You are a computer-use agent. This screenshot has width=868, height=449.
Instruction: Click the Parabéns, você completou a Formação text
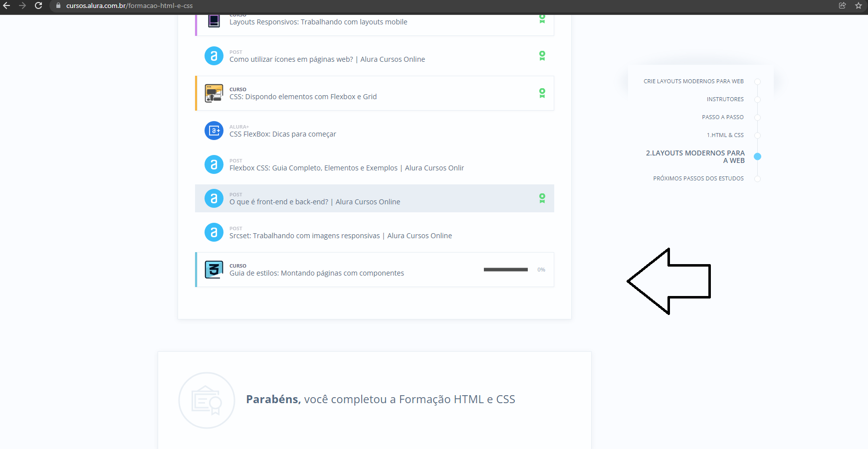(x=381, y=399)
